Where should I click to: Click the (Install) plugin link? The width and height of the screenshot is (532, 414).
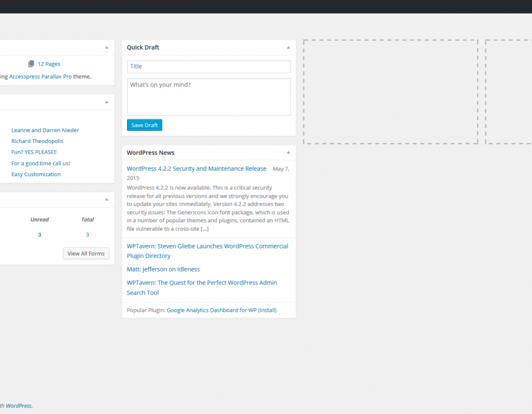click(x=267, y=310)
